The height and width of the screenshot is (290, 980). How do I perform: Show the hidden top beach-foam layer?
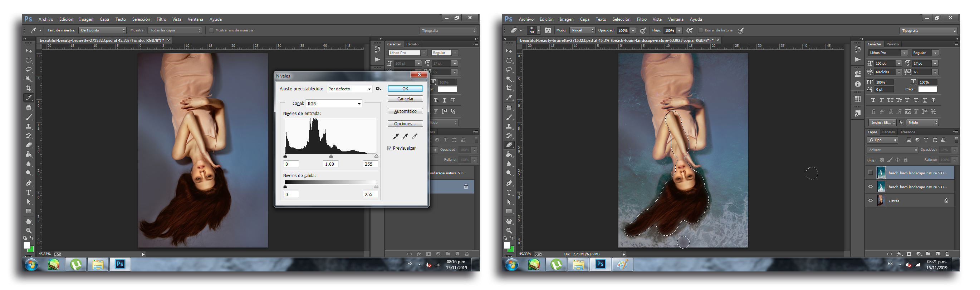tap(871, 173)
